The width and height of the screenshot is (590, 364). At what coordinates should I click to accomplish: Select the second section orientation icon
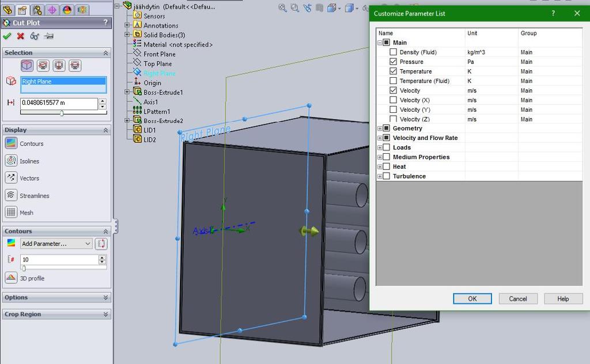coord(43,66)
